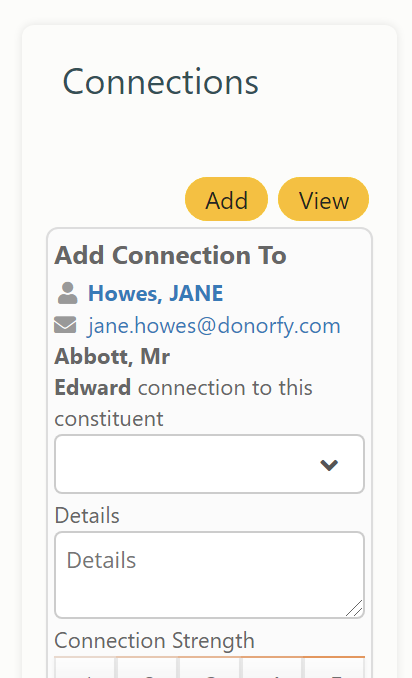
Task: Click the chevron arrow in the connection dropdown
Action: click(x=329, y=465)
